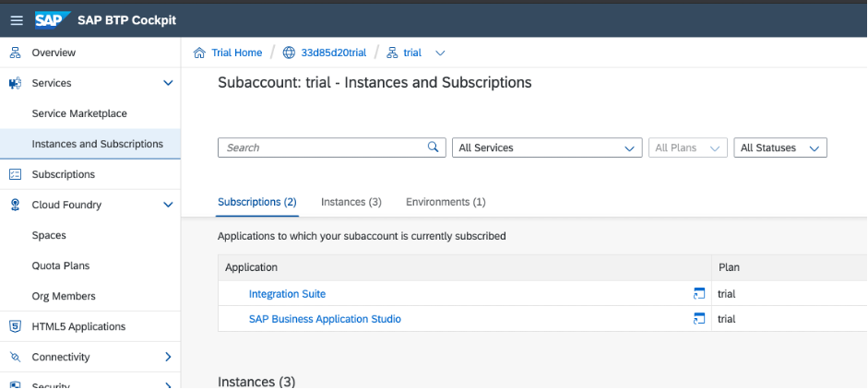
Task: Click the search magnifier icon
Action: point(433,147)
